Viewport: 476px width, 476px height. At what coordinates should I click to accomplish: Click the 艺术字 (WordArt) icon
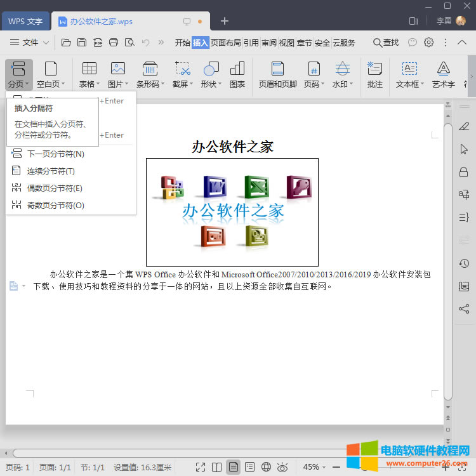444,69
